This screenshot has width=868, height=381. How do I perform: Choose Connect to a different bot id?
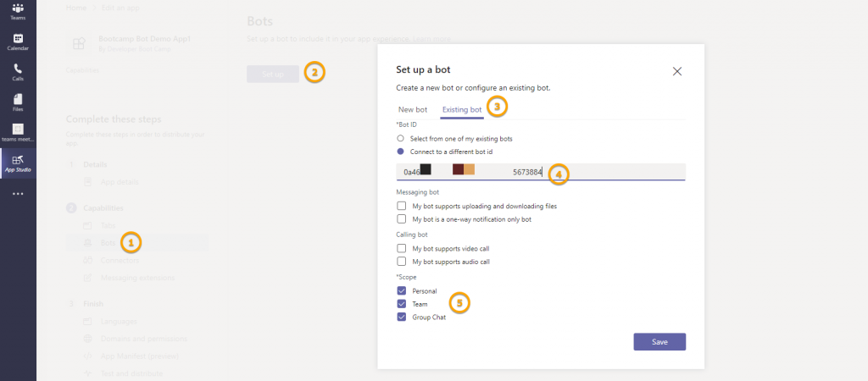pos(400,151)
